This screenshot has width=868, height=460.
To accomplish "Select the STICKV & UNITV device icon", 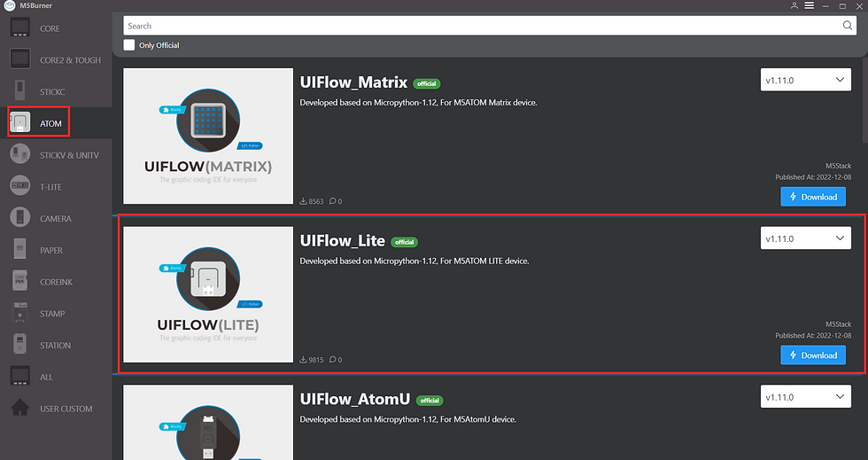I will pos(19,154).
